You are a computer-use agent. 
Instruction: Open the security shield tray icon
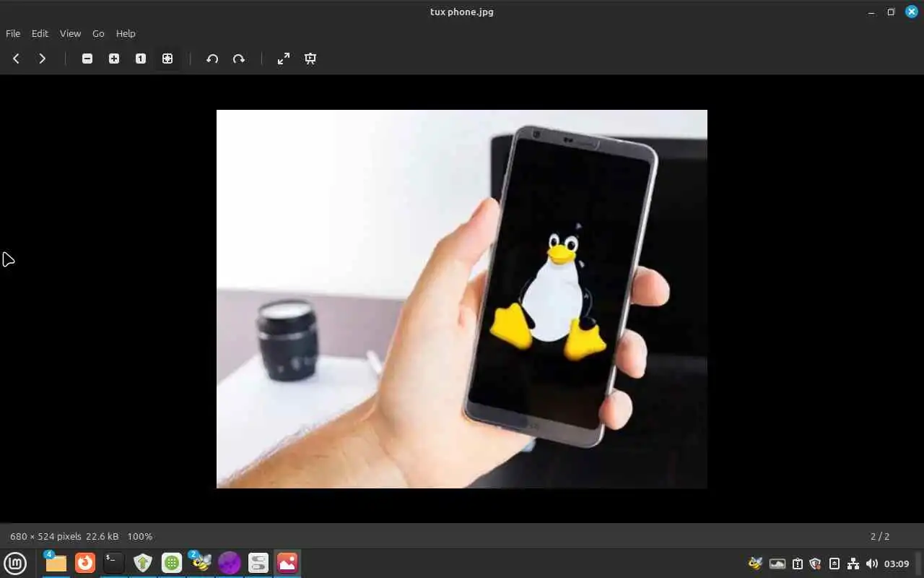pyautogui.click(x=815, y=564)
